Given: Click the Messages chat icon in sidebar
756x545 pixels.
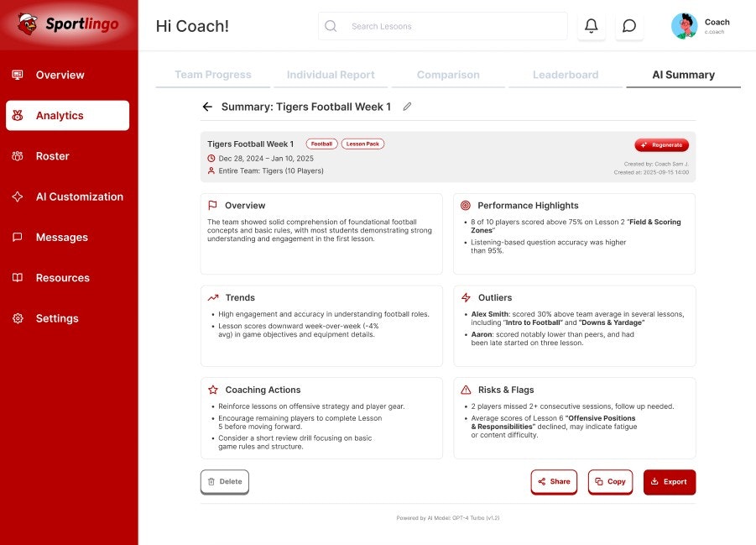Looking at the screenshot, I should coord(18,237).
